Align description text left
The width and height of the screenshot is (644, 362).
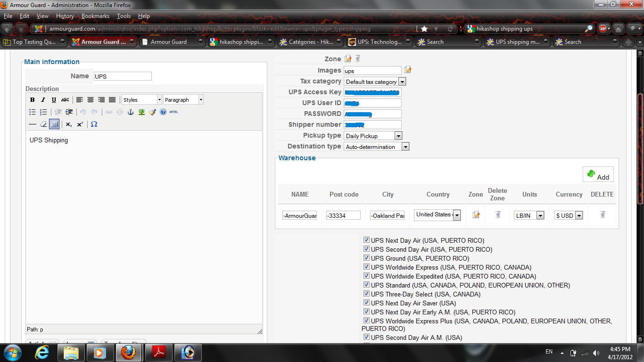(80, 100)
